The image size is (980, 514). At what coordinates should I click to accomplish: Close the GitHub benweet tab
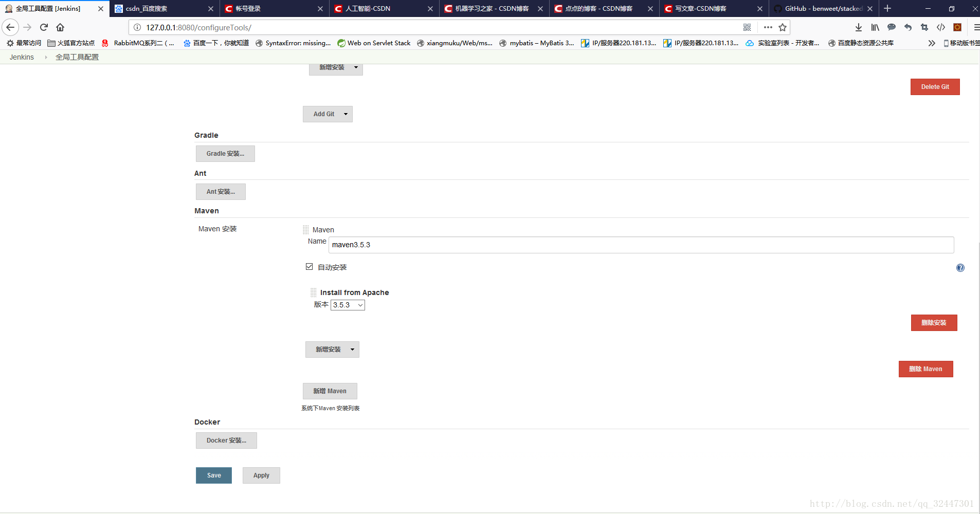(x=870, y=9)
